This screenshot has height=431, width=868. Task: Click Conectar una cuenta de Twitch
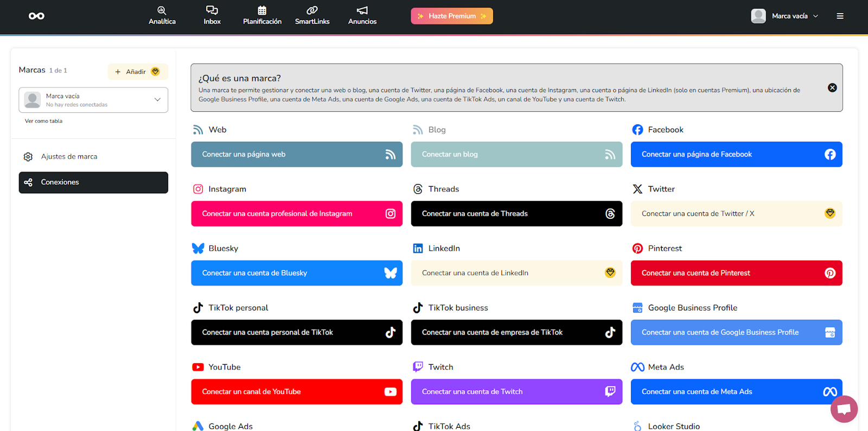[x=516, y=391]
